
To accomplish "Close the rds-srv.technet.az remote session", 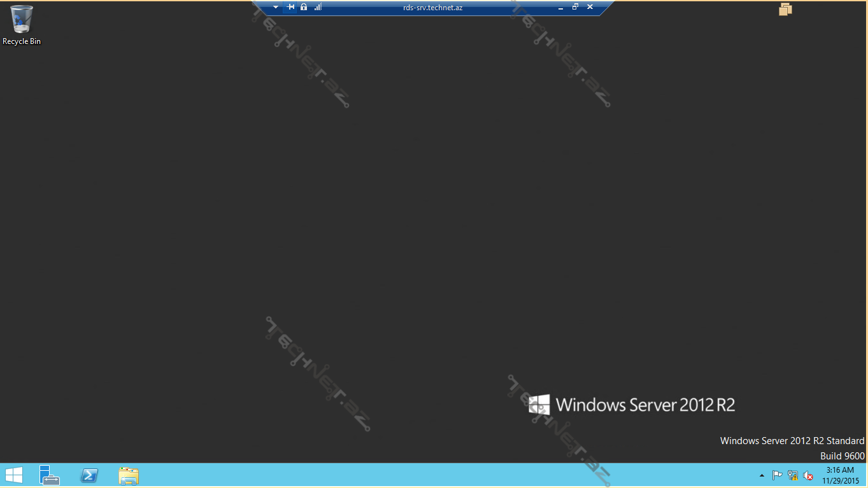I will (x=590, y=7).
